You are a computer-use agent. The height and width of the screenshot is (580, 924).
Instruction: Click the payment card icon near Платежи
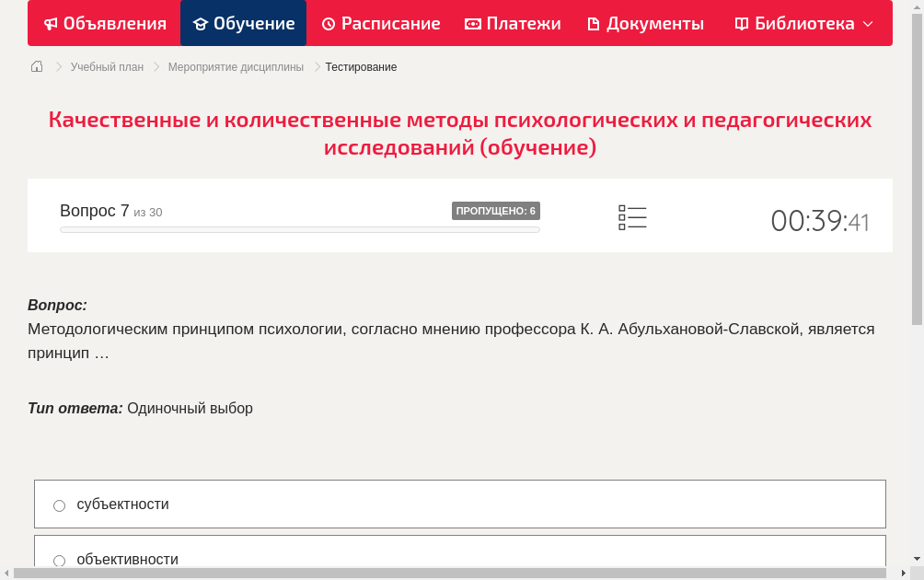click(472, 23)
